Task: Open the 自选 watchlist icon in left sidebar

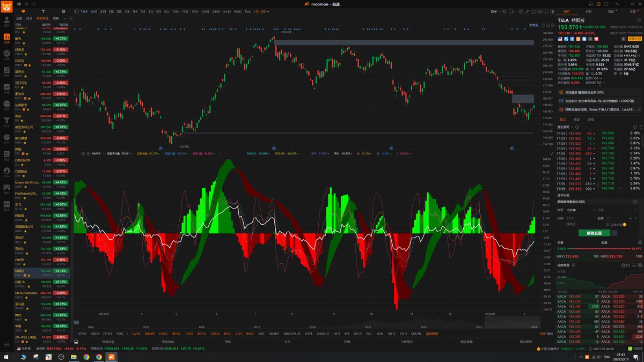Action: [7, 39]
